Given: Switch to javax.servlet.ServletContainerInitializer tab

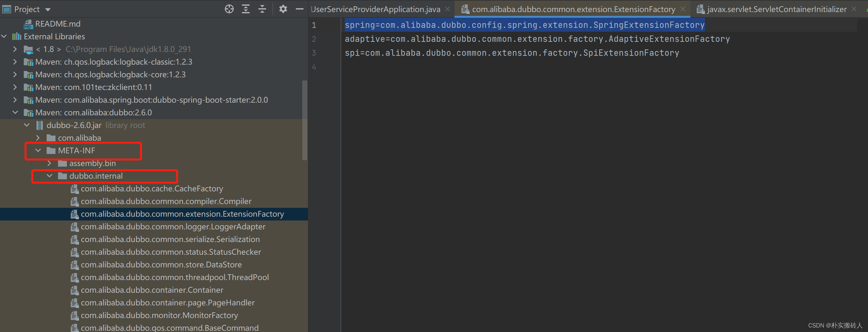Looking at the screenshot, I should click(x=777, y=9).
